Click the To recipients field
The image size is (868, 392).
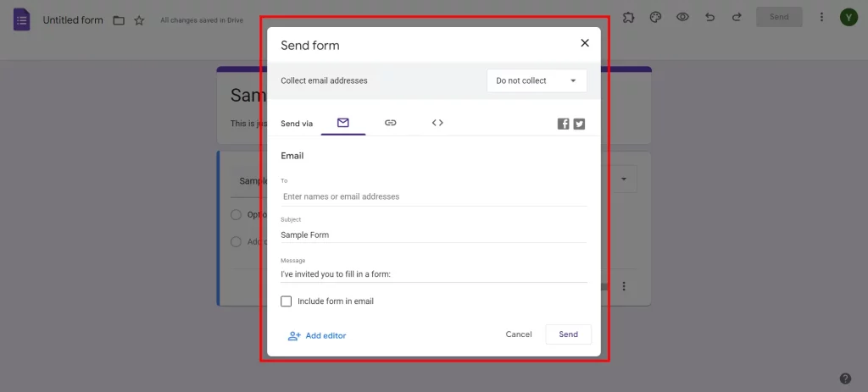434,196
